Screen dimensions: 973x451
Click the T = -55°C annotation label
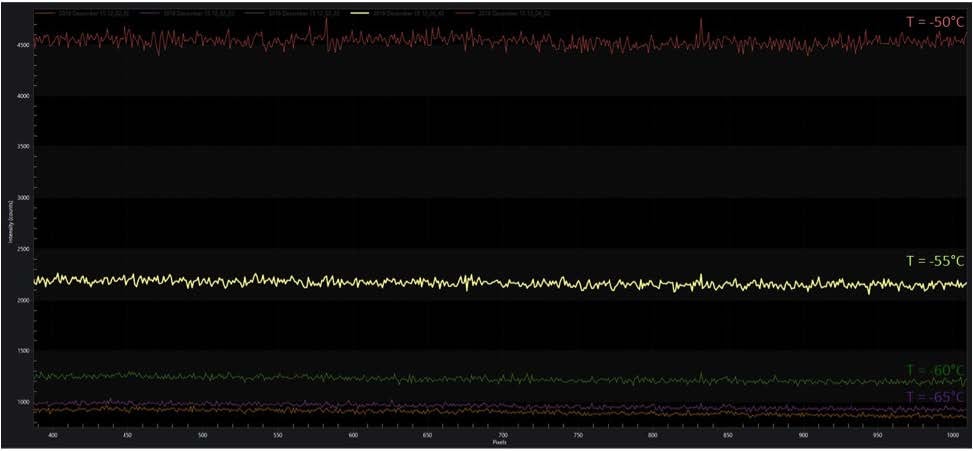[x=936, y=261]
